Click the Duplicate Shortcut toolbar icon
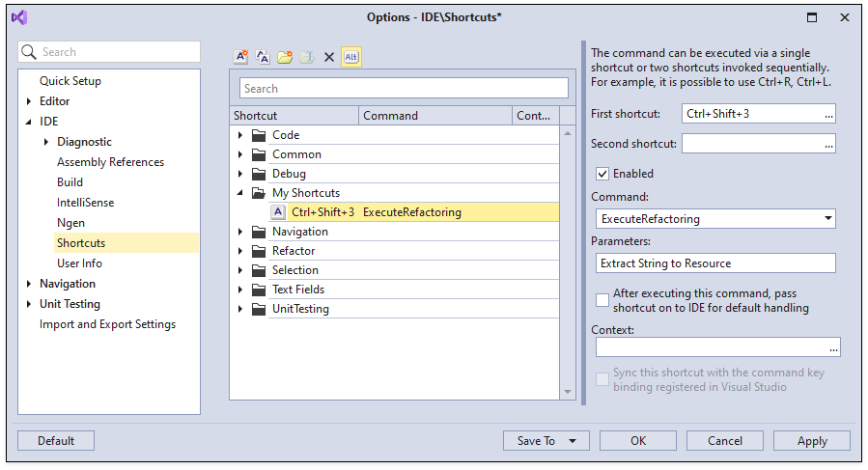Image resolution: width=868 pixels, height=470 pixels. tap(263, 57)
